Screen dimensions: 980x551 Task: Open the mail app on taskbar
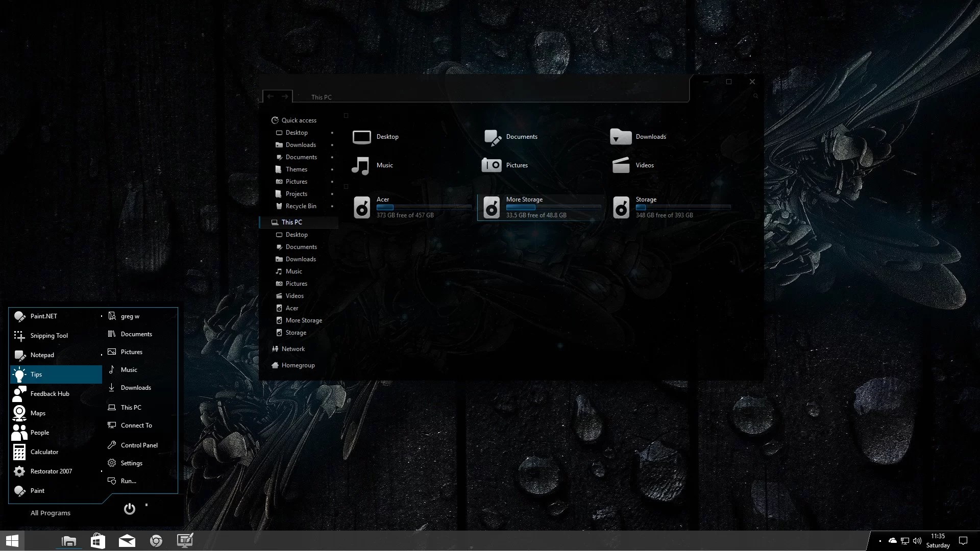click(127, 541)
